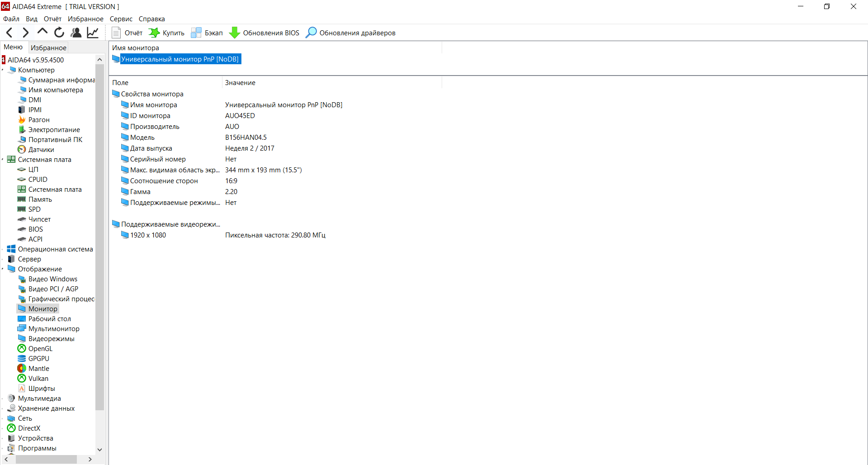Image resolution: width=868 pixels, height=465 pixels.
Task: Click the Back navigation arrow
Action: pyautogui.click(x=9, y=33)
